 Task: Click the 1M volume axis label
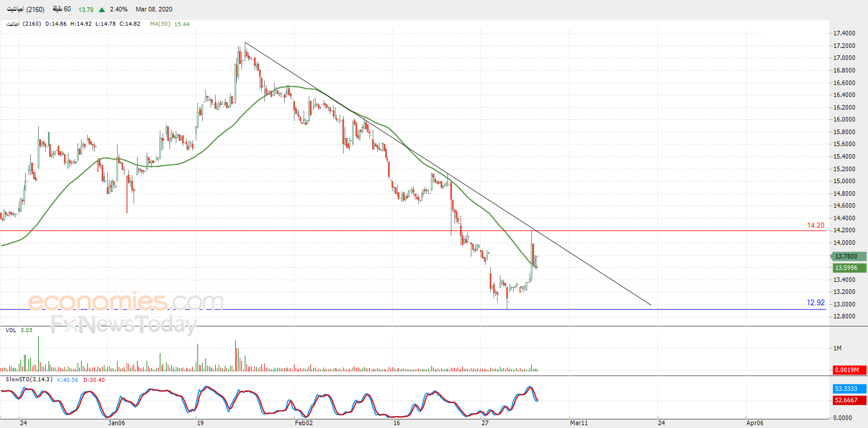838,348
